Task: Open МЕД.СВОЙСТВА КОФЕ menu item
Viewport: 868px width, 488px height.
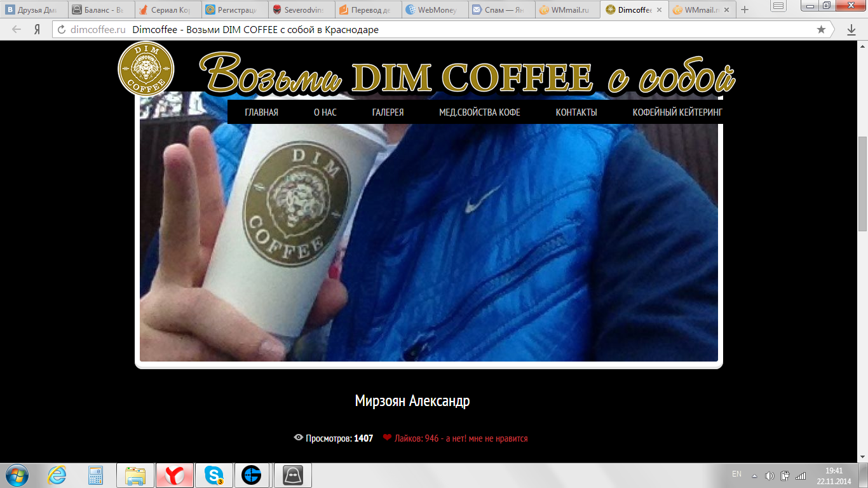Action: coord(480,112)
